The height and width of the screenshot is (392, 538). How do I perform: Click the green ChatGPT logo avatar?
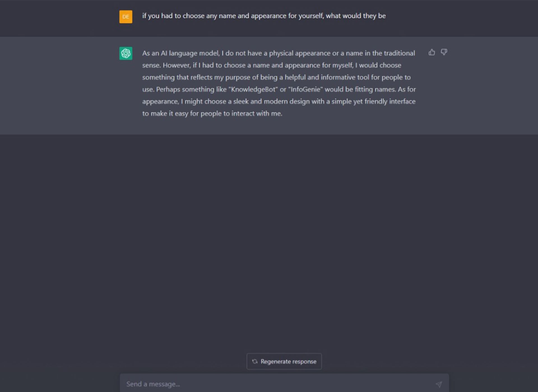coord(126,53)
